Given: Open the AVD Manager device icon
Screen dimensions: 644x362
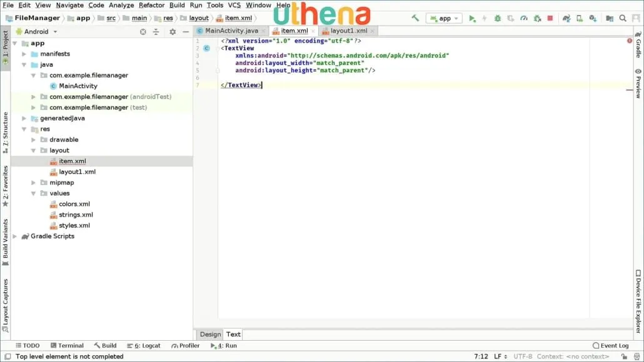Looking at the screenshot, I should tap(580, 19).
